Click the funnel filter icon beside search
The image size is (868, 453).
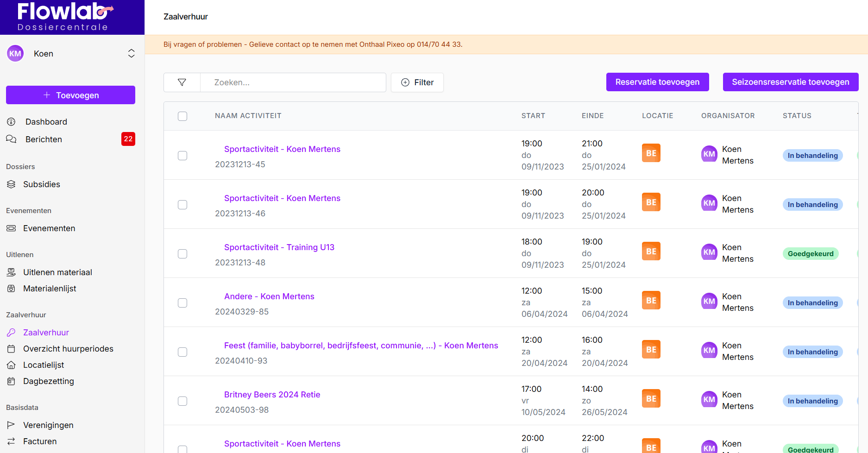pyautogui.click(x=182, y=82)
